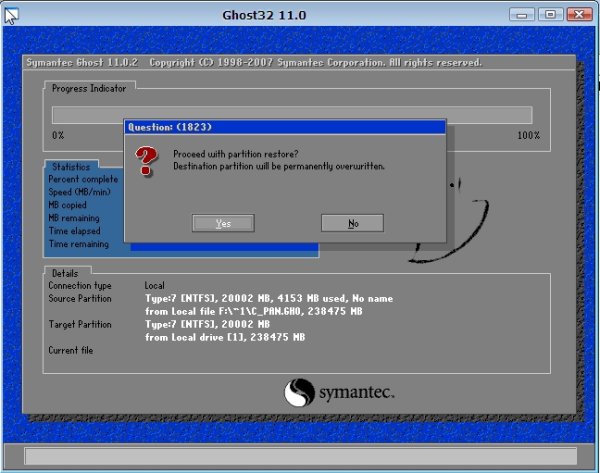Select the Statistics panel header
Image resolution: width=600 pixels, height=473 pixels.
click(70, 167)
